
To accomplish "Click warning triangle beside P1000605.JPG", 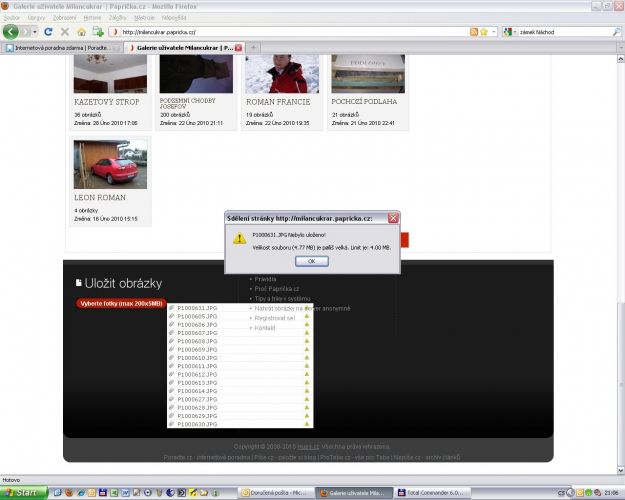I will pyautogui.click(x=307, y=316).
